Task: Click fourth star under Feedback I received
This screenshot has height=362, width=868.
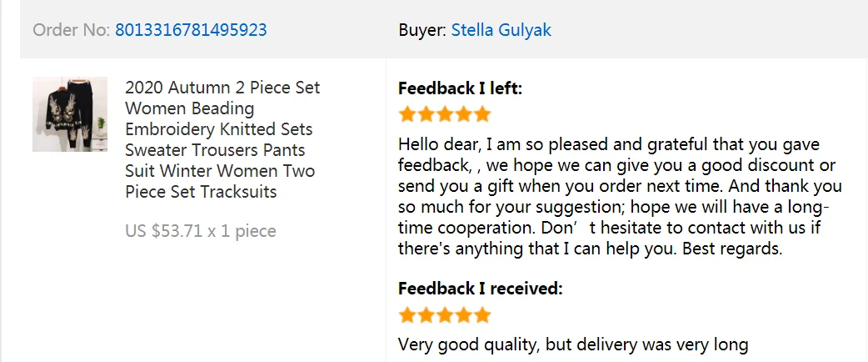Action: point(463,315)
